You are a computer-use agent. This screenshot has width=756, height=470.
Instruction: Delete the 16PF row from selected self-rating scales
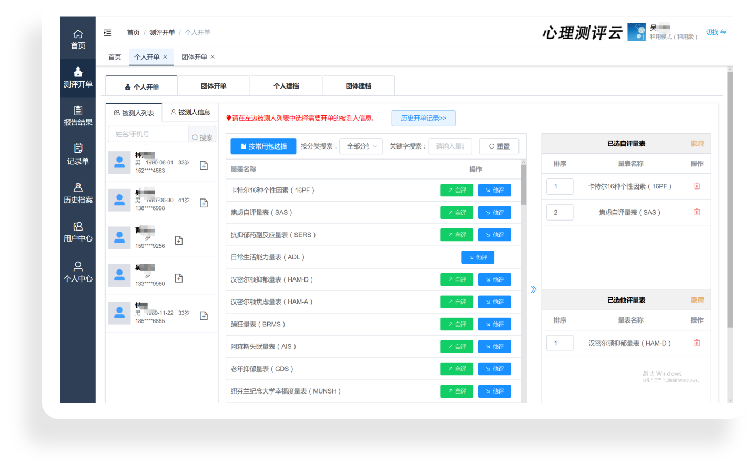point(697,186)
